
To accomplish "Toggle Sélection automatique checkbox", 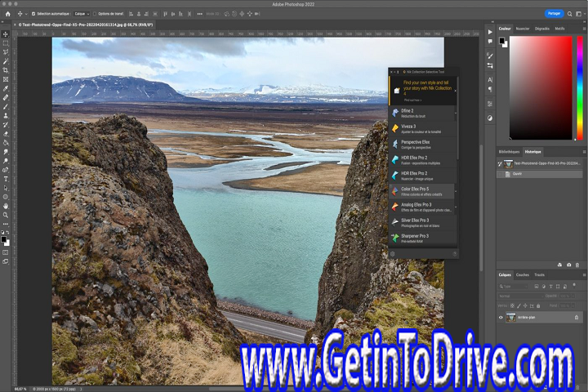I will pos(33,14).
